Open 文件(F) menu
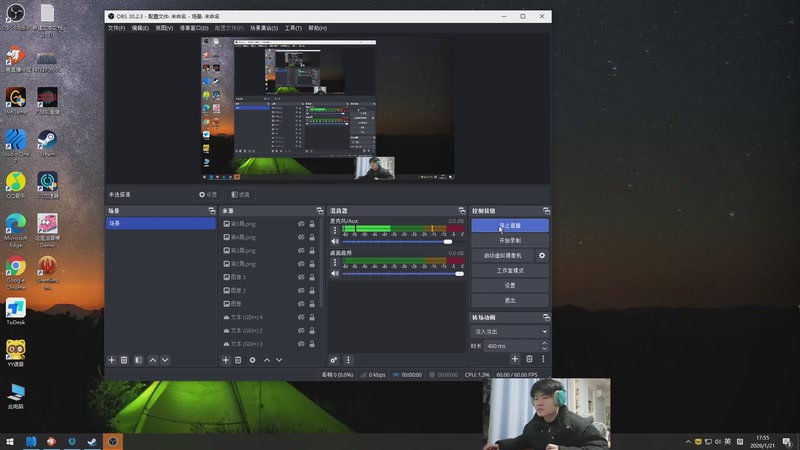The width and height of the screenshot is (800, 450). point(116,28)
